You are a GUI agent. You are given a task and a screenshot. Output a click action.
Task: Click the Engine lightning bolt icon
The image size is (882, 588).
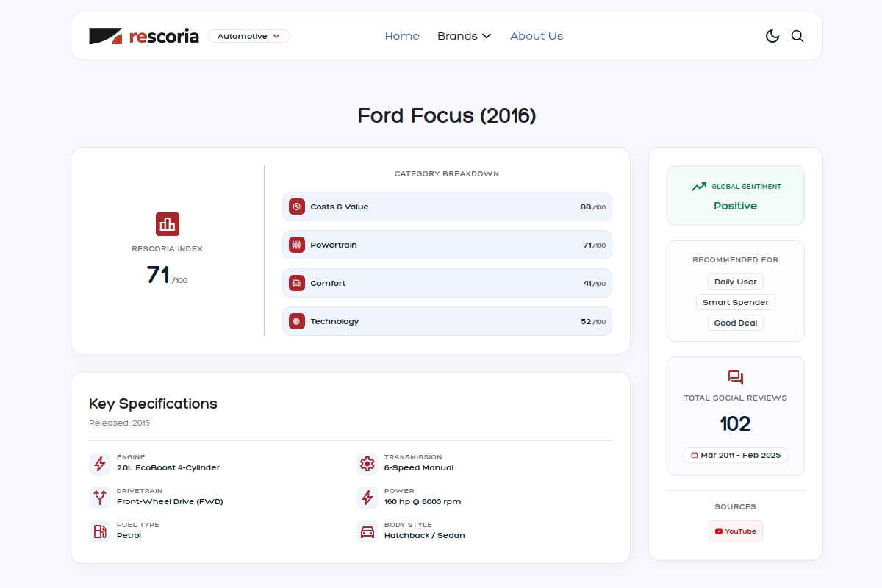(100, 464)
